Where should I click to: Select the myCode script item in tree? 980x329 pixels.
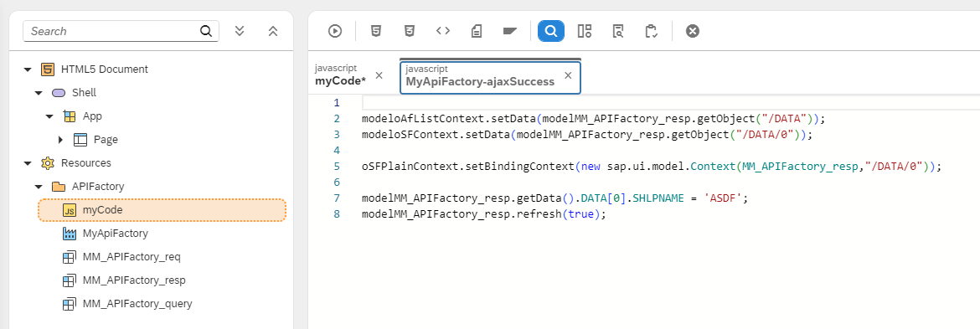click(x=162, y=210)
